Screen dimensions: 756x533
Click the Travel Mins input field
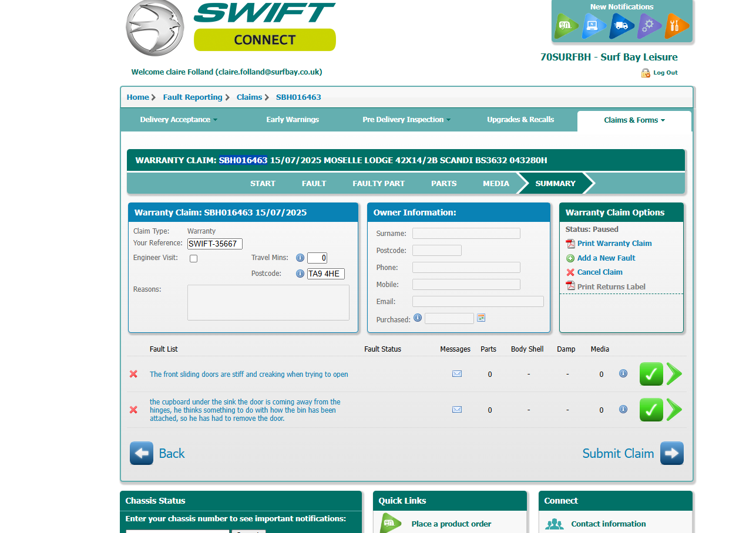(x=317, y=258)
